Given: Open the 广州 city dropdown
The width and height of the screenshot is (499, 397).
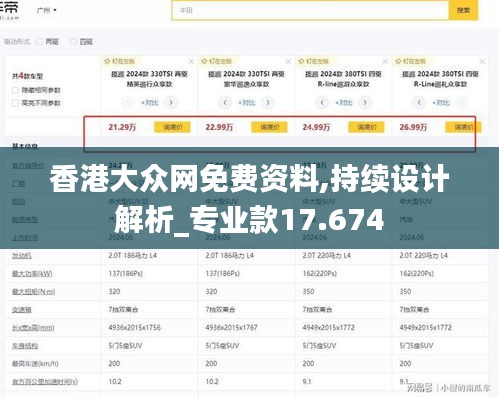Looking at the screenshot, I should pos(46,10).
